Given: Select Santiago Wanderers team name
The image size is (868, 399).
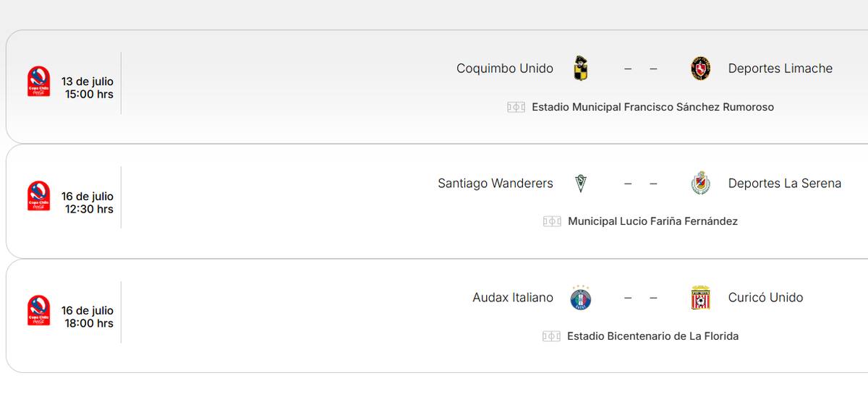Looking at the screenshot, I should click(x=495, y=184).
